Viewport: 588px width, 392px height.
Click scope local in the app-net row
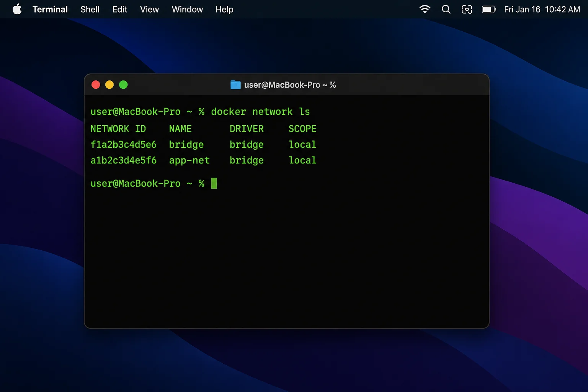(302, 160)
